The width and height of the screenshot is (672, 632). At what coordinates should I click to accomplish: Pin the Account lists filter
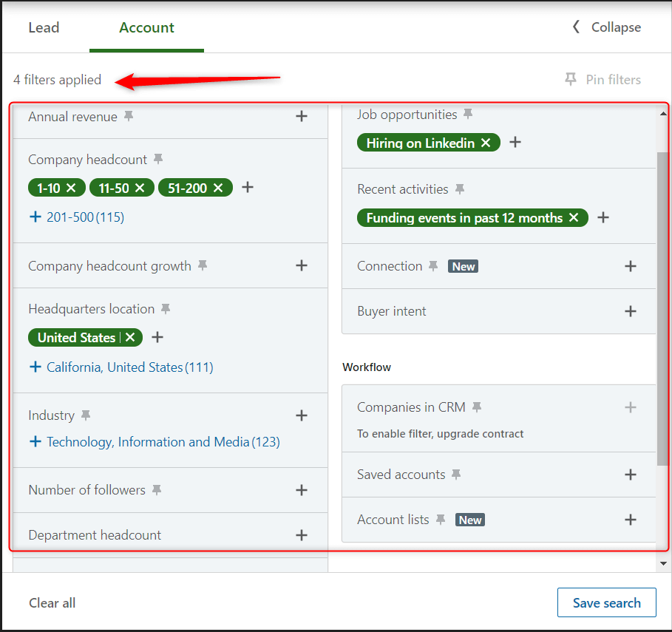click(x=440, y=520)
